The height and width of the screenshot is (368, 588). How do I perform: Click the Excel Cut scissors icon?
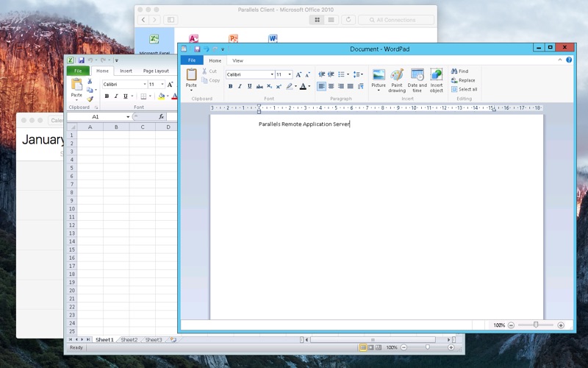click(x=90, y=81)
